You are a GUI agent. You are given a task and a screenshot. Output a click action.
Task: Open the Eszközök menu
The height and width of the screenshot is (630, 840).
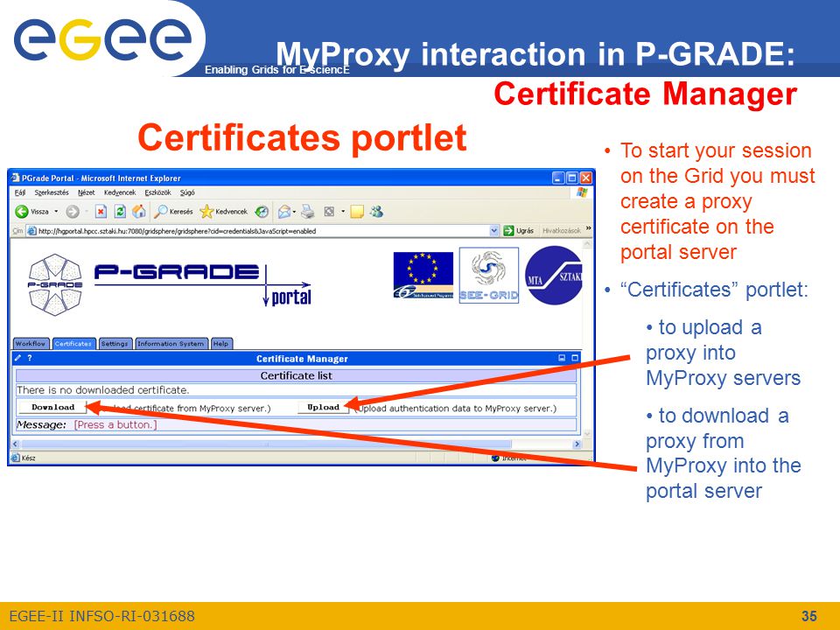point(157,192)
